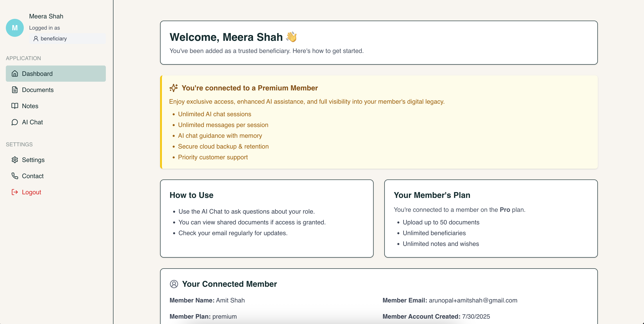Click the beneficiary user icon
This screenshot has height=324, width=644.
pos(36,39)
